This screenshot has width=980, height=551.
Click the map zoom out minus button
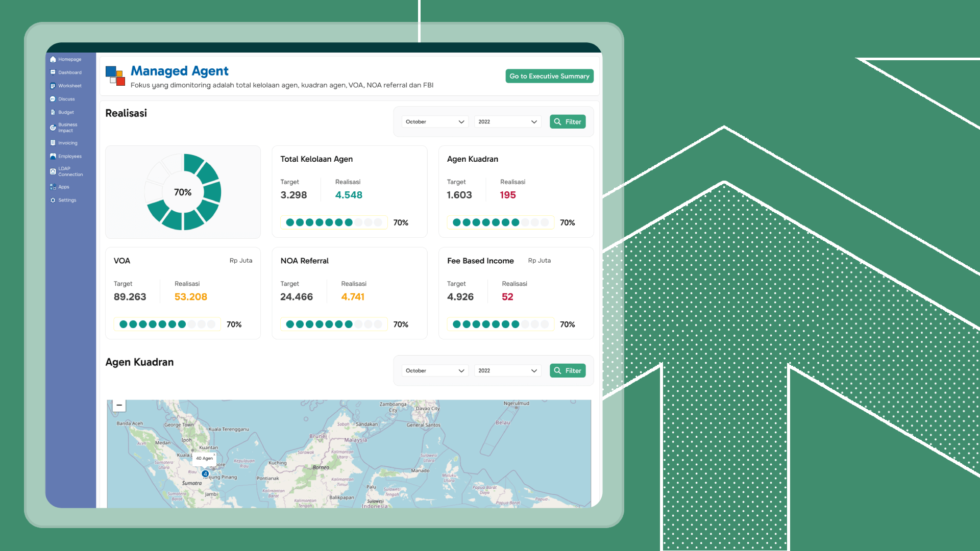(119, 405)
